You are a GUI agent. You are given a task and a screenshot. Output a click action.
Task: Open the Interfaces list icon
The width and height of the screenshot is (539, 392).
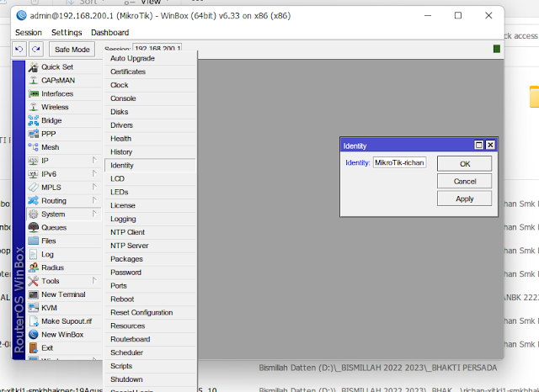coord(34,93)
